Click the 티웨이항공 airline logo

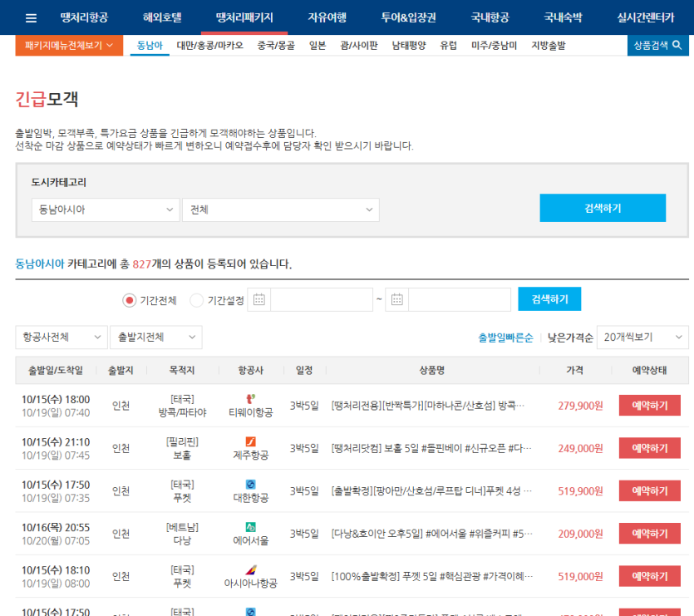tap(250, 399)
